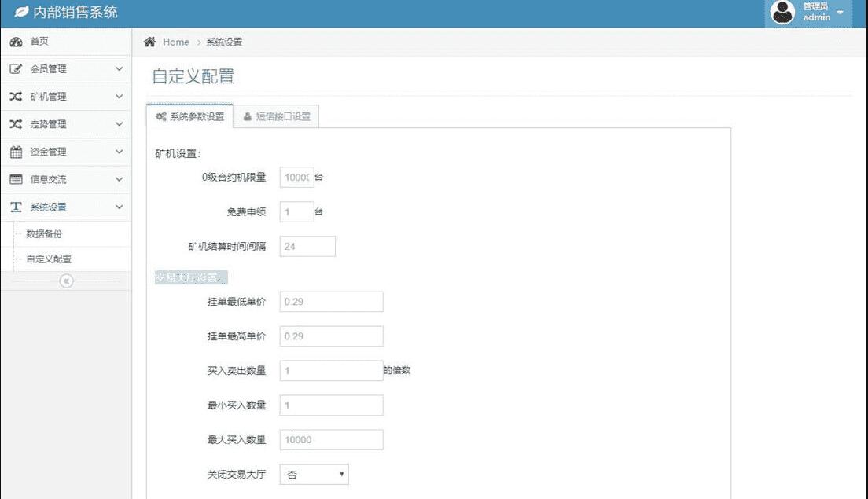Focus 矿机结算时间间隔 input field
Screen dimensions: 868x499
pyautogui.click(x=307, y=246)
